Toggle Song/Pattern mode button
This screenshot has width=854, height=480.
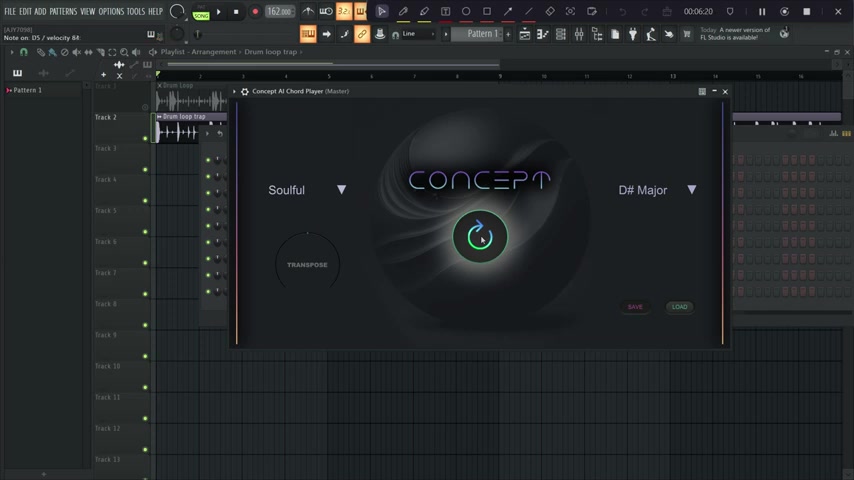click(x=201, y=12)
